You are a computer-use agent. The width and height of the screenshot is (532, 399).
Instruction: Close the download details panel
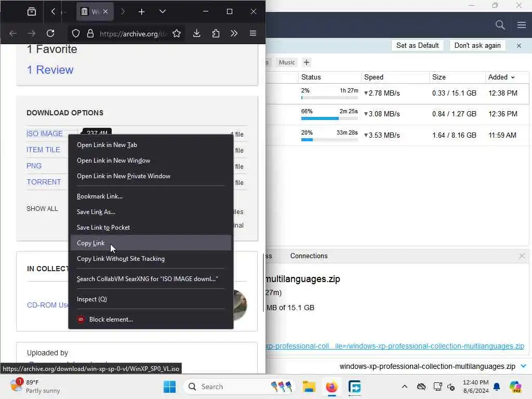(x=522, y=256)
